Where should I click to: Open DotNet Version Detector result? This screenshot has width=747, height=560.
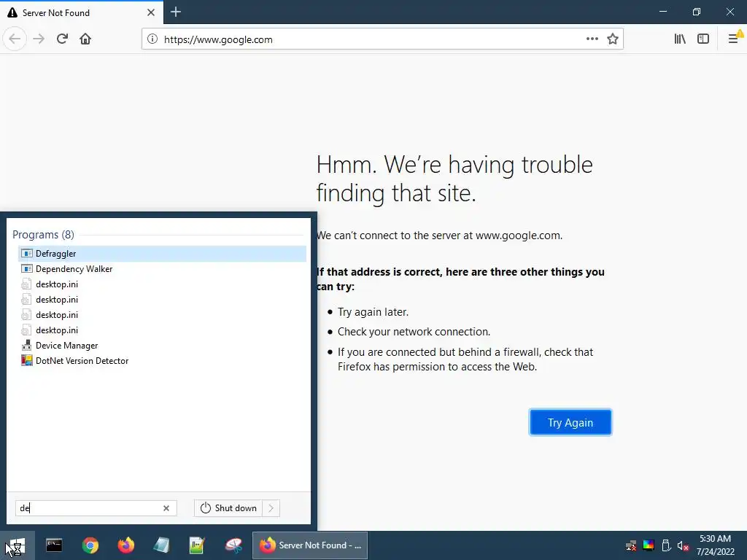tap(162, 360)
